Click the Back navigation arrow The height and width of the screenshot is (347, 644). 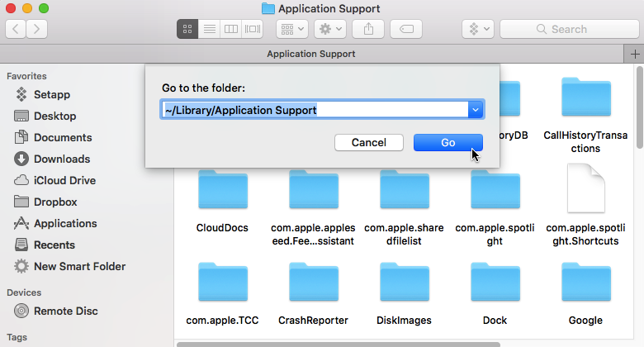tap(16, 29)
